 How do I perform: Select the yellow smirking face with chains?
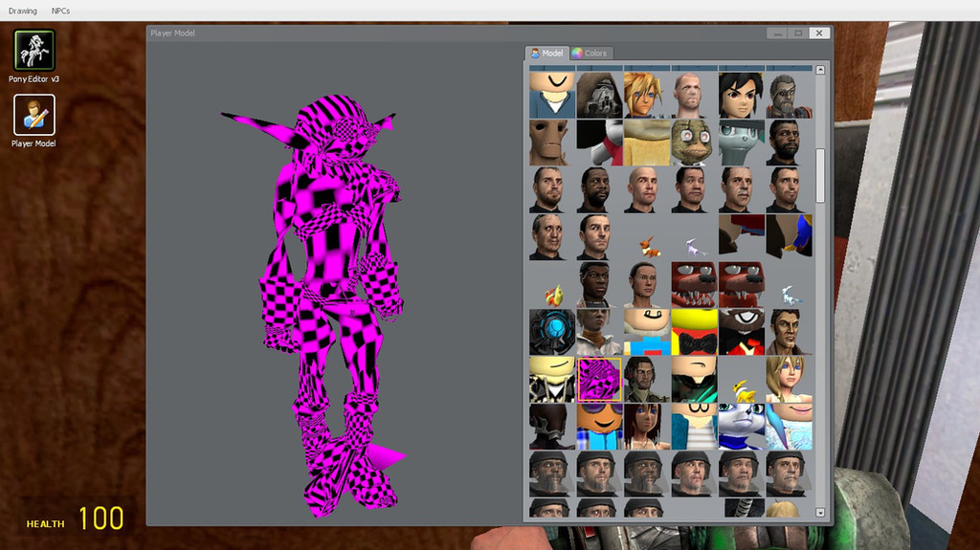pyautogui.click(x=552, y=380)
